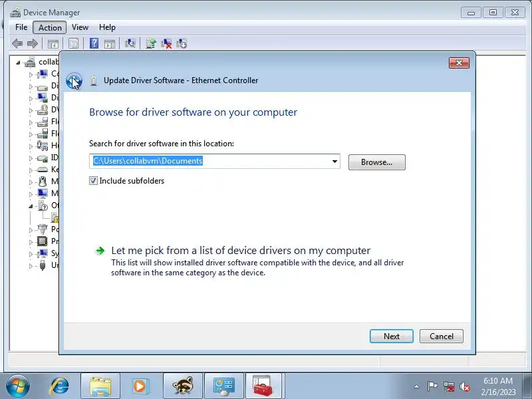Open Windows Explorer folder icon on taskbar

[100, 386]
